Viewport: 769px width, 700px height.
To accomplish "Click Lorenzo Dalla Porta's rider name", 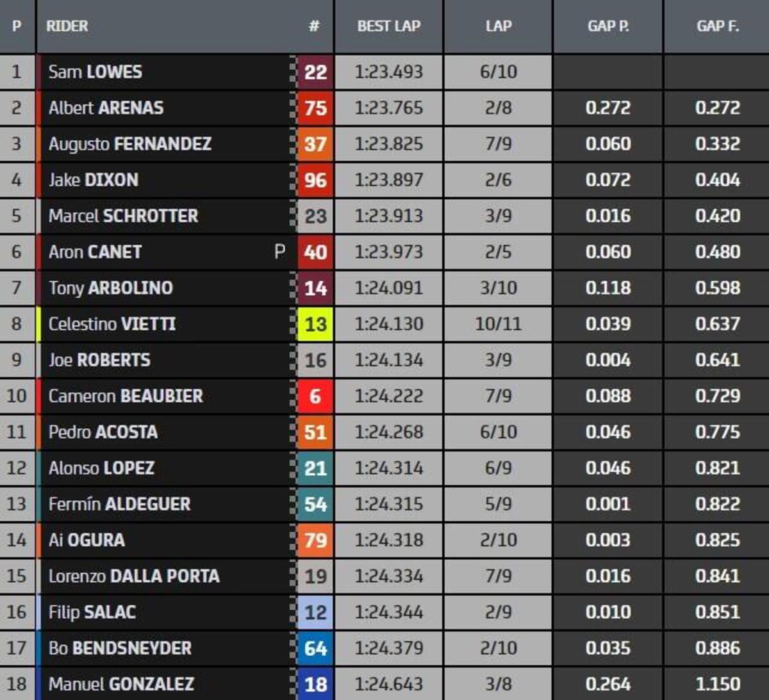I will coord(134,576).
